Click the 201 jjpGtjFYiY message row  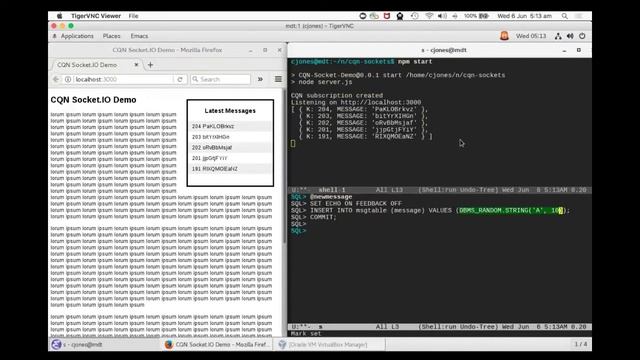tap(230, 158)
